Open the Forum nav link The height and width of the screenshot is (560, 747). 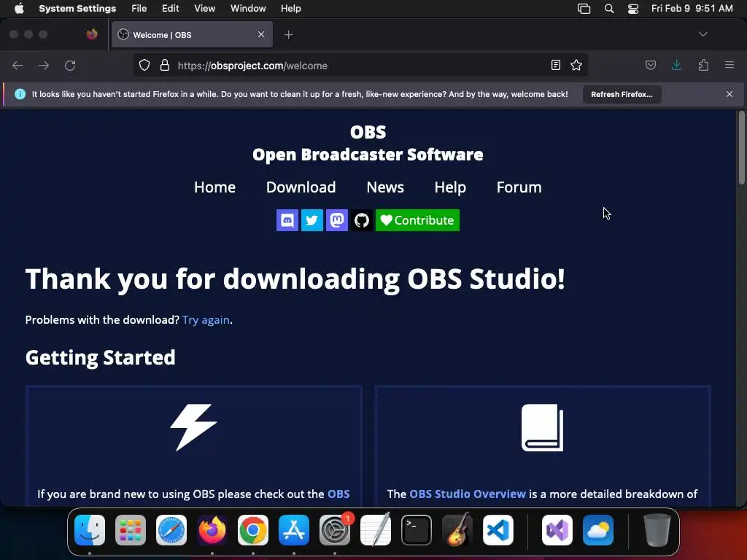pyautogui.click(x=519, y=187)
